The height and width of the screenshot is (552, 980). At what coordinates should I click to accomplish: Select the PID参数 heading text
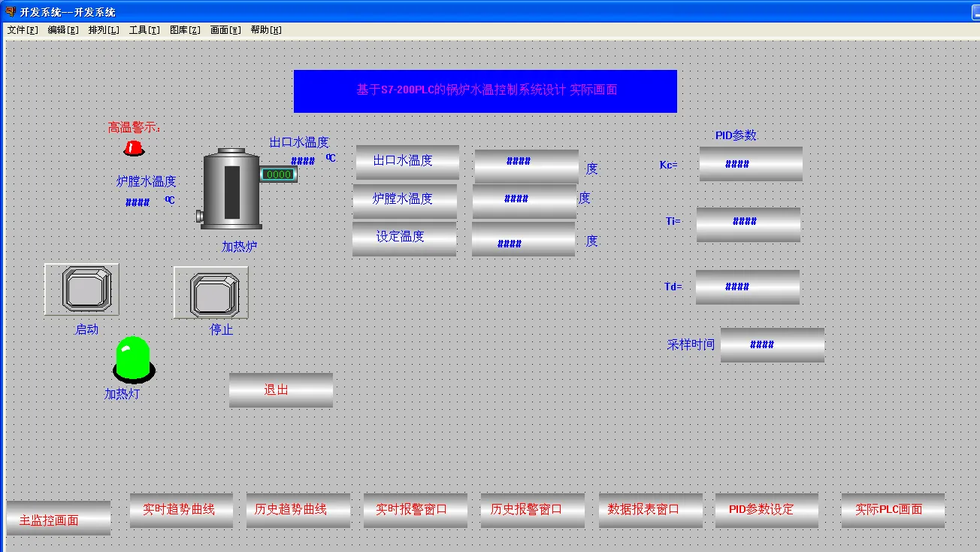[x=736, y=135]
